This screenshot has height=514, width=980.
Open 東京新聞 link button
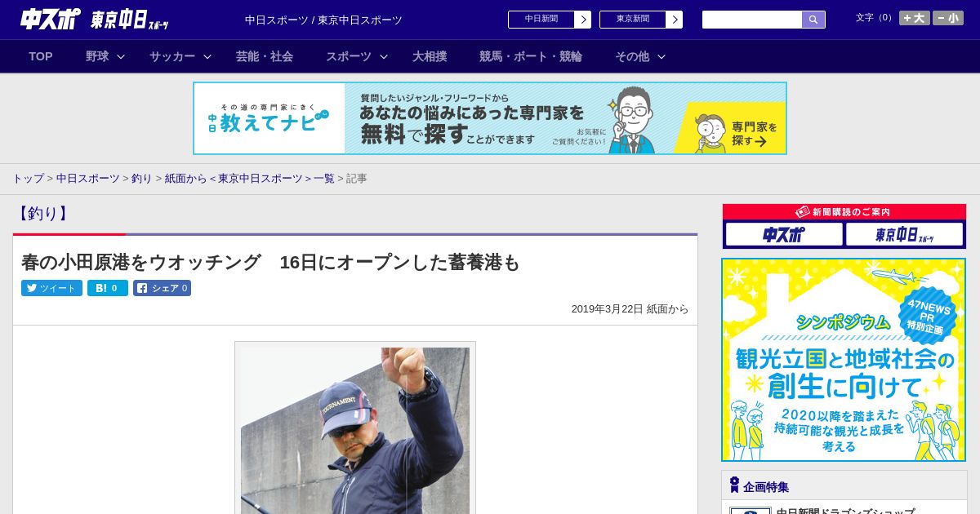coord(641,20)
